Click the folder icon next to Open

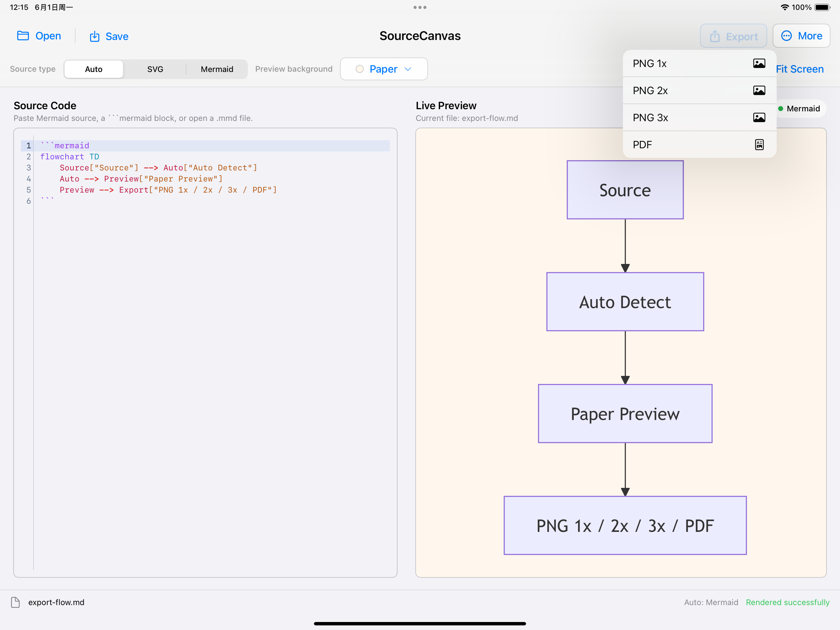pyautogui.click(x=23, y=36)
